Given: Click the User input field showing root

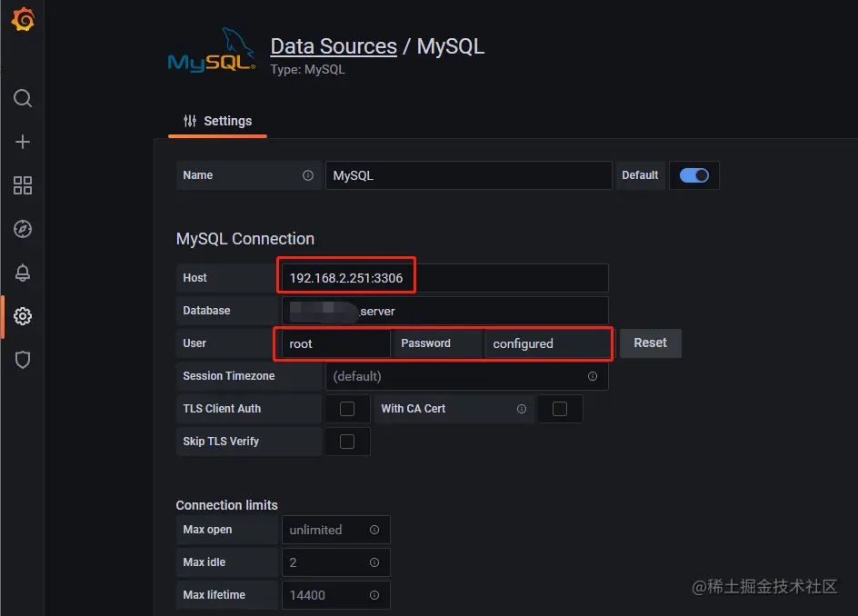Looking at the screenshot, I should 336,343.
